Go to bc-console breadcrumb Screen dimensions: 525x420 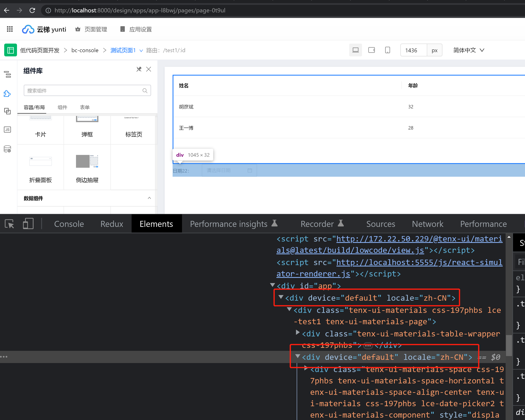[x=85, y=50]
